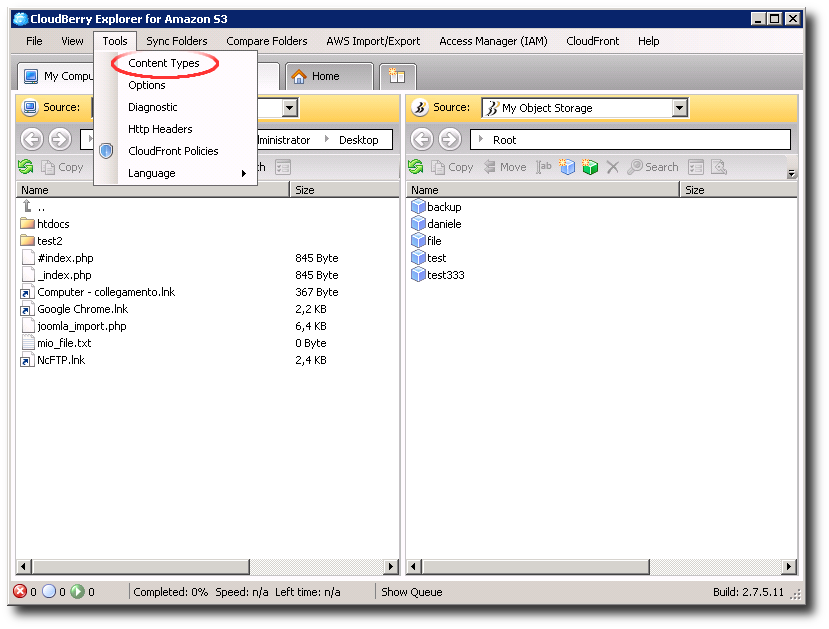The height and width of the screenshot is (629, 829).
Task: Open a new tab with the star-window icon
Action: (x=398, y=77)
